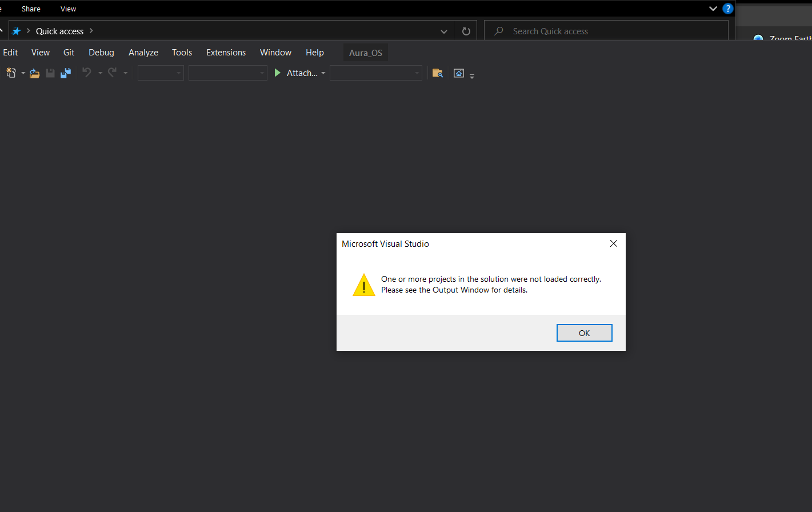Select the Open File toolbar icon
812x512 pixels.
point(34,73)
